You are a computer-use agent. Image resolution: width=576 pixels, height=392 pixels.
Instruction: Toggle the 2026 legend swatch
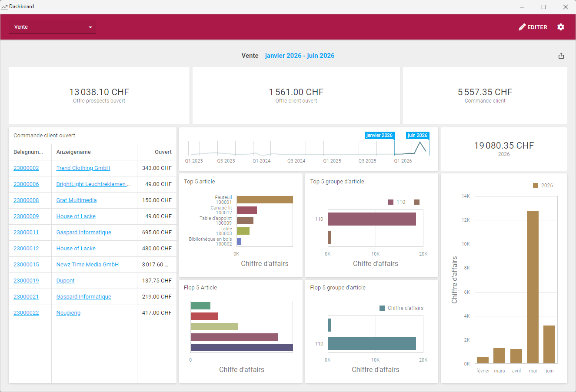[536, 186]
